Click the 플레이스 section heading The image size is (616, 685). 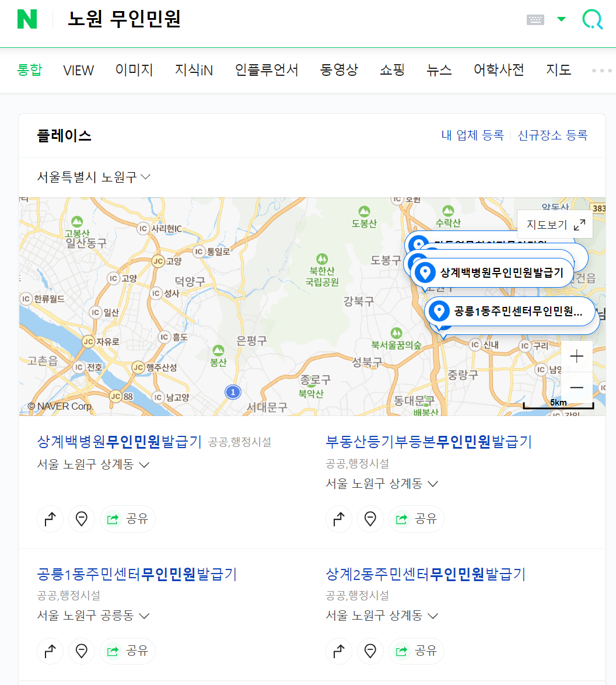pyautogui.click(x=64, y=135)
